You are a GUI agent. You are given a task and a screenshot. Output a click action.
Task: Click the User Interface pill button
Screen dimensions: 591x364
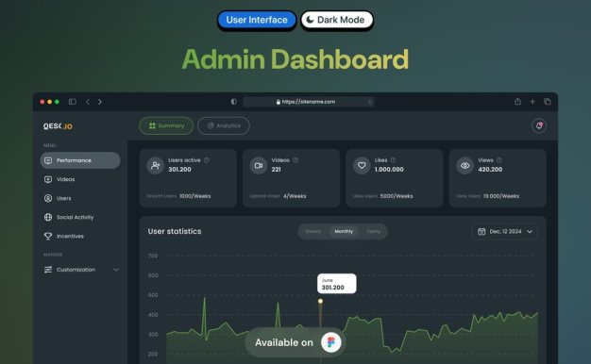(257, 20)
